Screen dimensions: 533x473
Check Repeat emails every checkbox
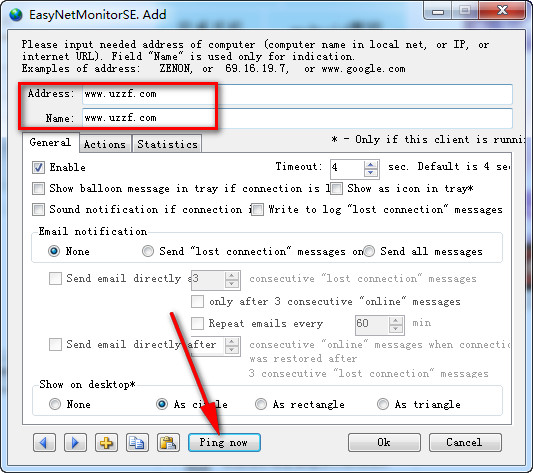(x=197, y=323)
